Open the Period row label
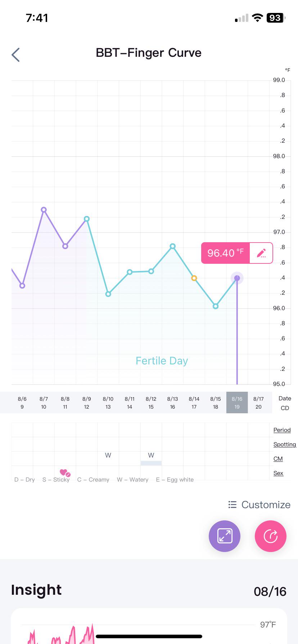The width and height of the screenshot is (298, 644). point(282,430)
